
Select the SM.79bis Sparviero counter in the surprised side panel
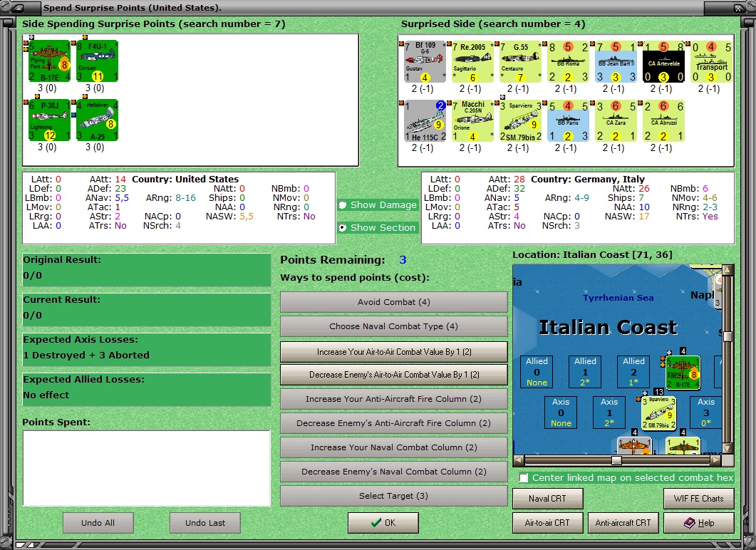click(520, 121)
